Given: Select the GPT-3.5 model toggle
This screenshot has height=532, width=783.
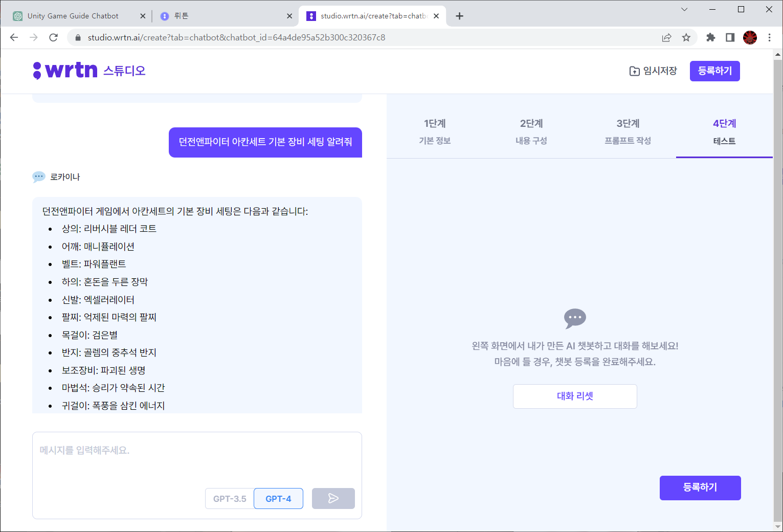Looking at the screenshot, I should click(x=230, y=499).
